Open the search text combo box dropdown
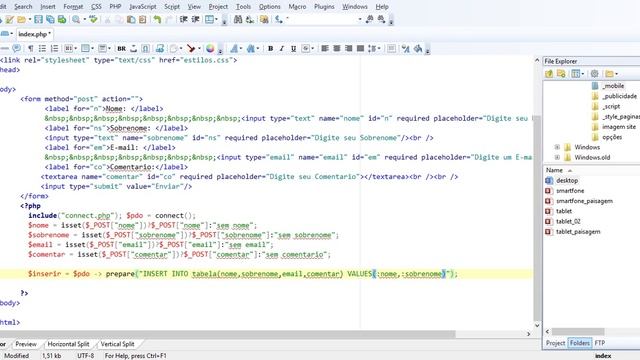The height and width of the screenshot is (360, 640). point(360,19)
